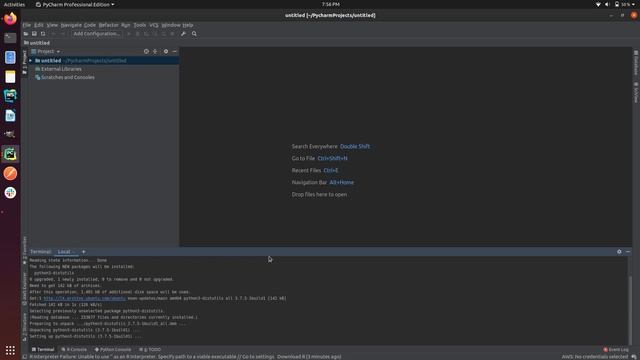
Task: Open the Window menu
Action: (171, 25)
